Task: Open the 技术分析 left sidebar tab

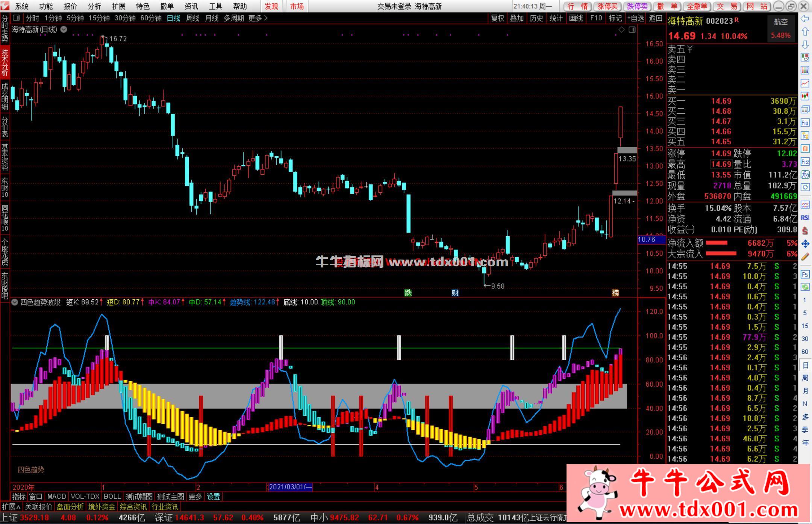Action: pyautogui.click(x=5, y=62)
